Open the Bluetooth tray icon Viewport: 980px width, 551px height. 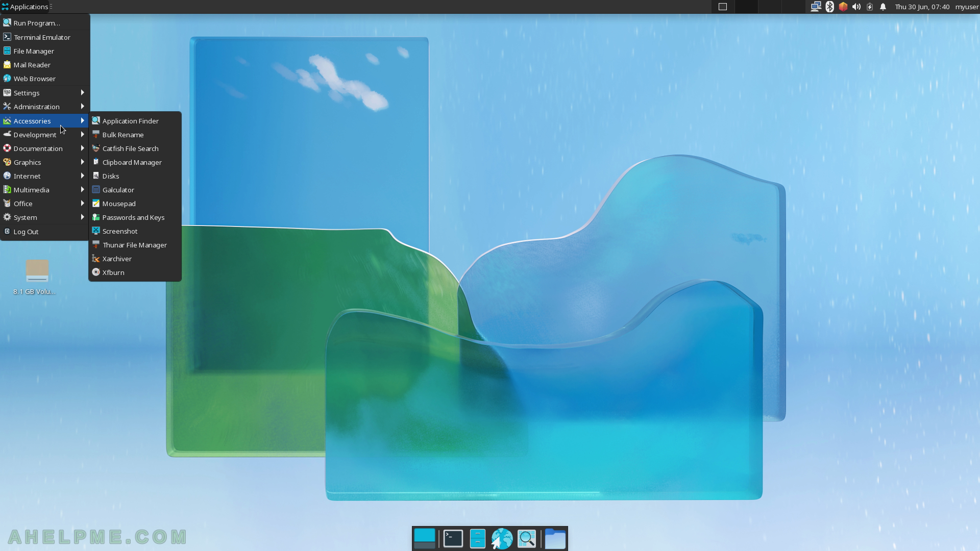pyautogui.click(x=830, y=7)
